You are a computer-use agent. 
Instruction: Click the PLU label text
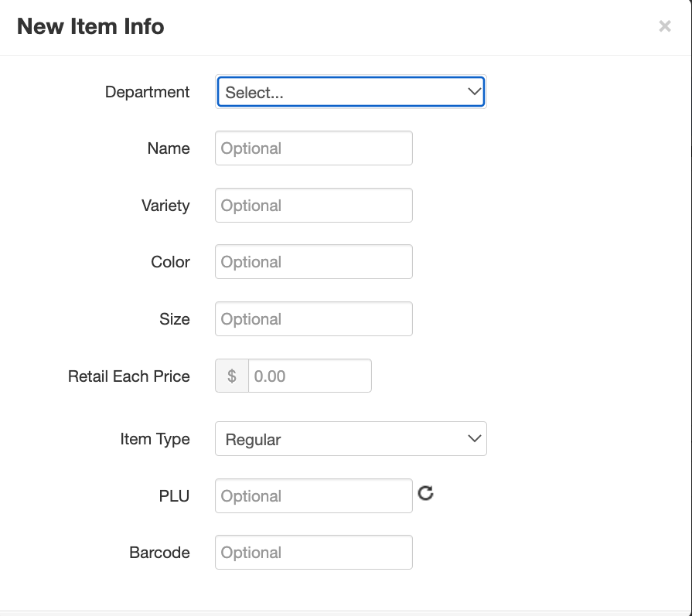point(174,496)
